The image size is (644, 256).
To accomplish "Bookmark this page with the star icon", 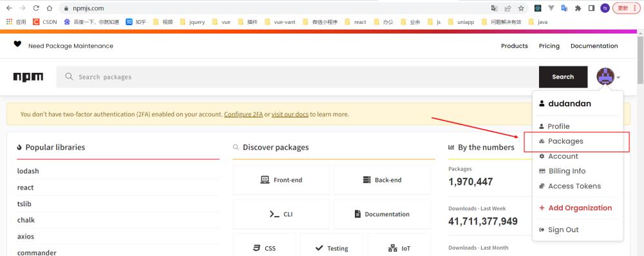I will click(521, 8).
